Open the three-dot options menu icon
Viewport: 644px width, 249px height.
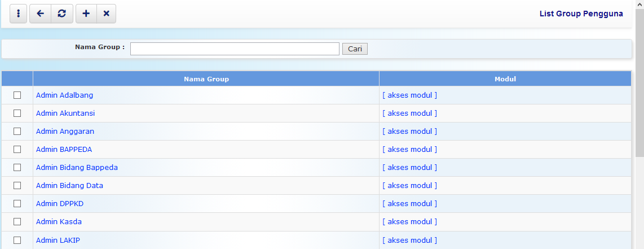click(x=19, y=14)
